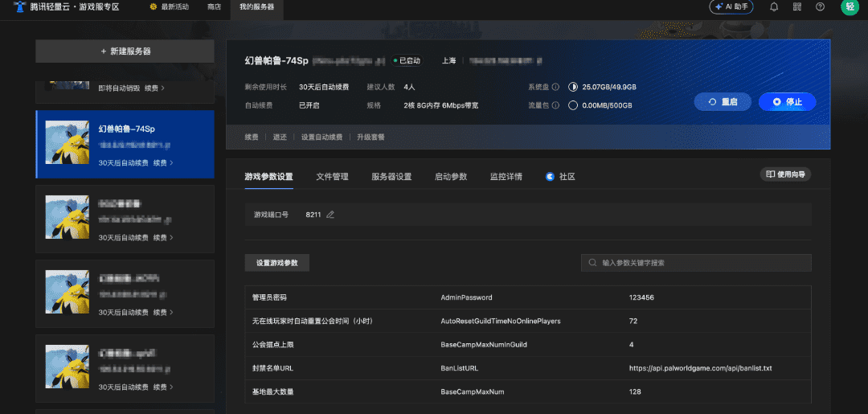Click the Tencent Lighthouse logo icon

20,7
